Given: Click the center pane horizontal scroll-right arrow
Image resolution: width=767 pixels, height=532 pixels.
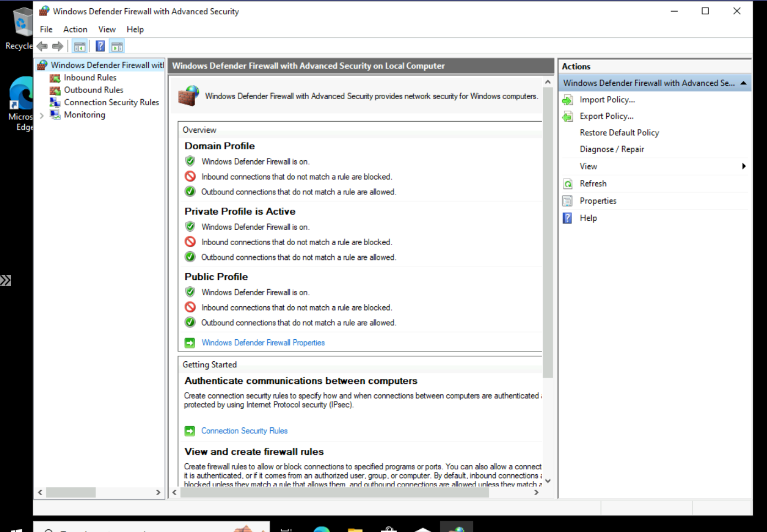Looking at the screenshot, I should (537, 492).
